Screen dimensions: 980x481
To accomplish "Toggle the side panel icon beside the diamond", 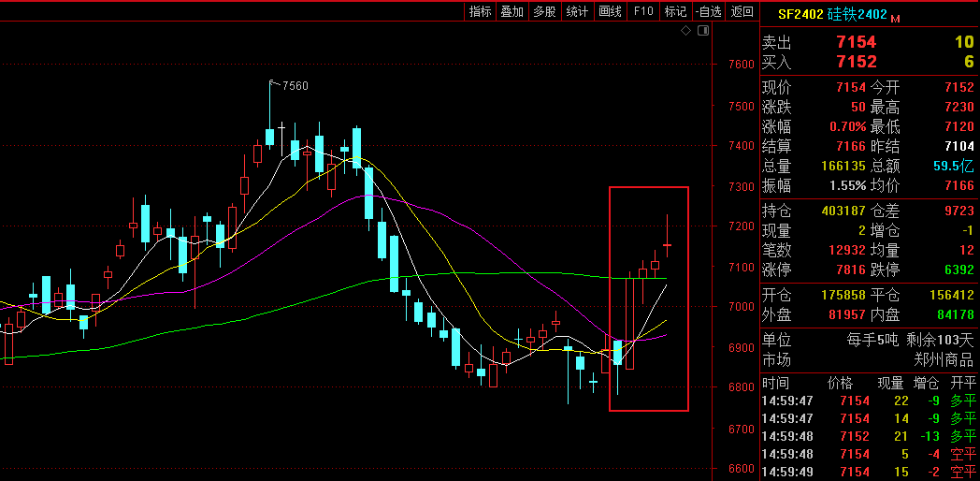I will 702,31.
